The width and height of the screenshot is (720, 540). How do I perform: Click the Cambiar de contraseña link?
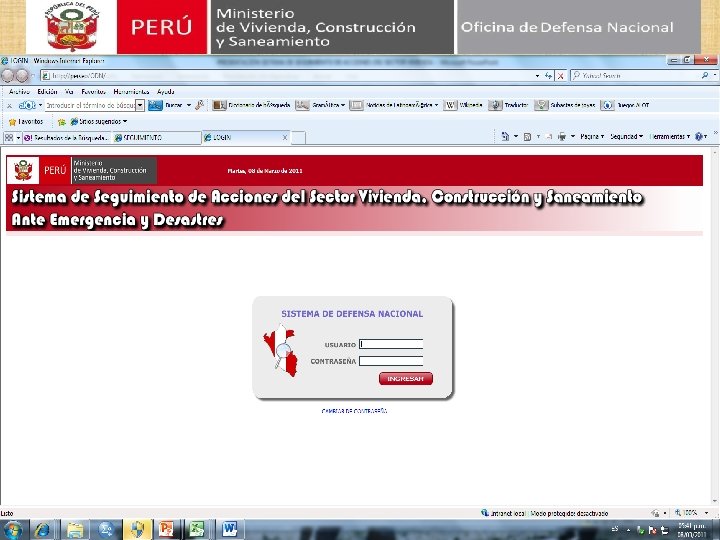pyautogui.click(x=354, y=411)
